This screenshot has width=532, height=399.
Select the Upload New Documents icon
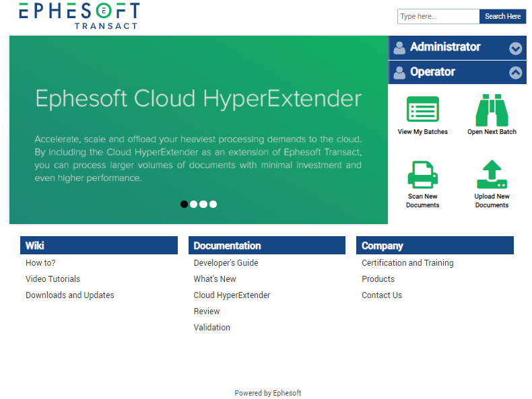tap(492, 174)
